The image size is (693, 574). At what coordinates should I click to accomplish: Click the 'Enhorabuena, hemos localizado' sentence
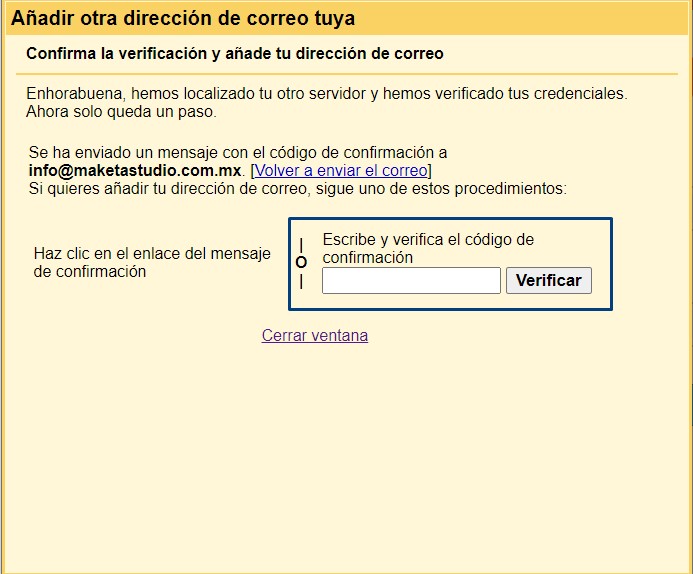point(326,93)
